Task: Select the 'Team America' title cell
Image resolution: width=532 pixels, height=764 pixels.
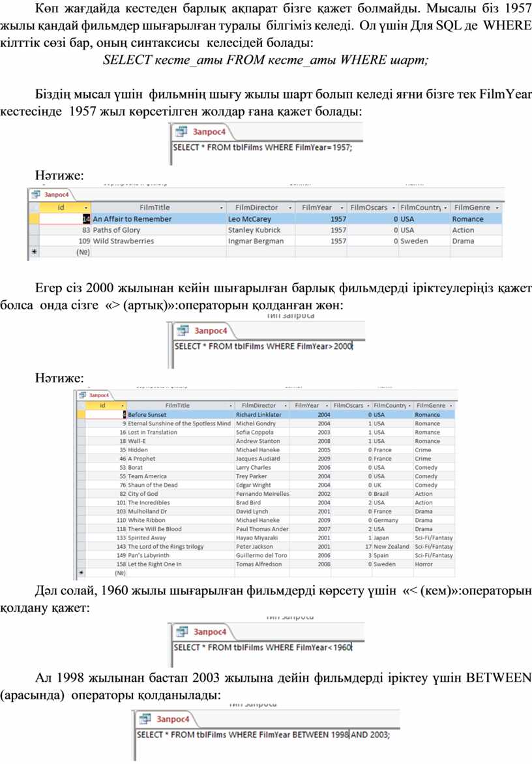Action: click(181, 476)
